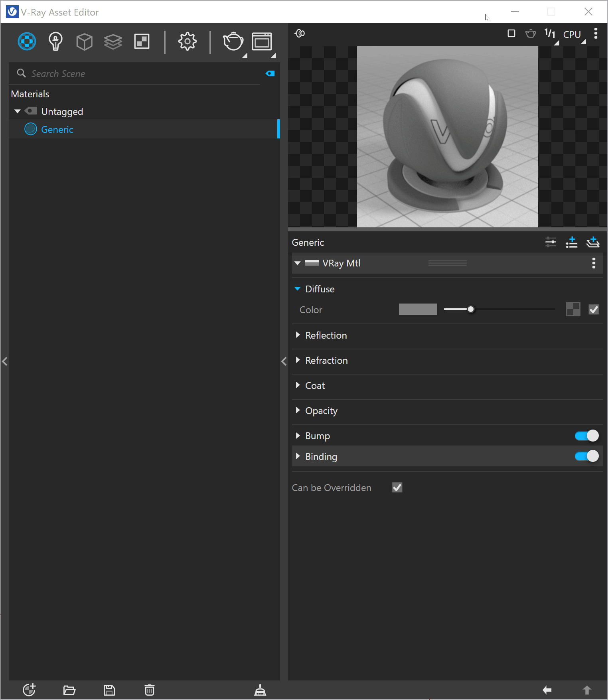The height and width of the screenshot is (700, 608).
Task: Open the VRay Mtl three-dot menu
Action: 594,263
